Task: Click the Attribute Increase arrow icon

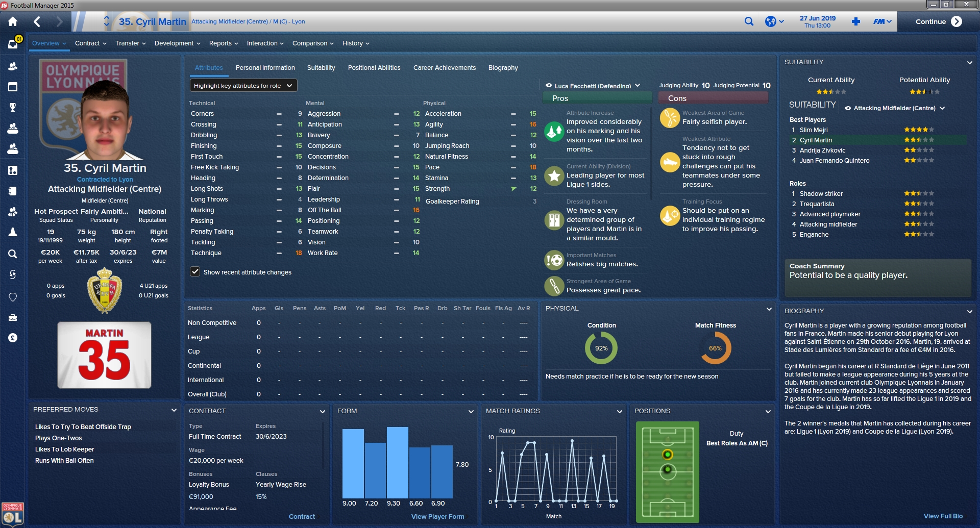Action: click(x=554, y=131)
